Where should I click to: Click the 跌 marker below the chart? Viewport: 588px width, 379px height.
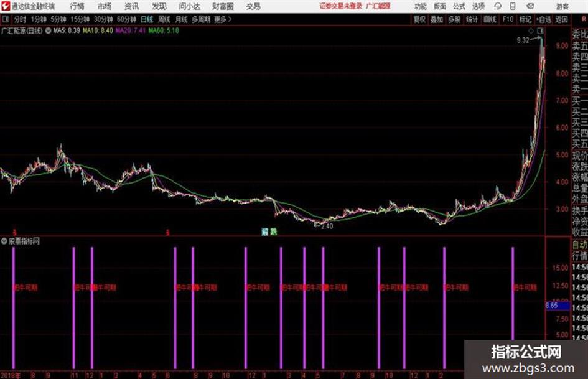(x=274, y=232)
